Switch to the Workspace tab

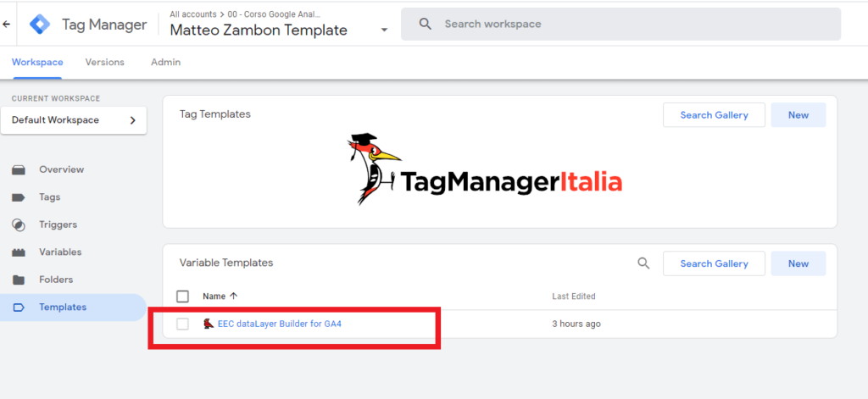[37, 62]
